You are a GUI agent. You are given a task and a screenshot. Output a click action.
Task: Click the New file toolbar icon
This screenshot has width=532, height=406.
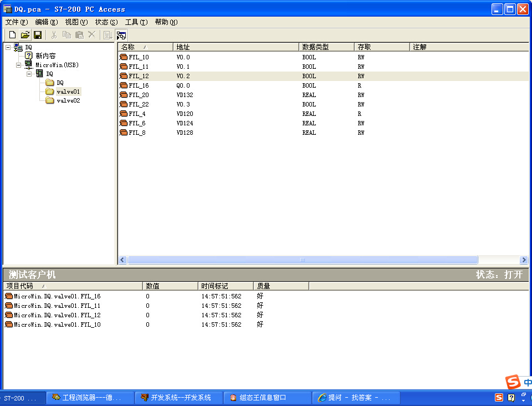12,35
